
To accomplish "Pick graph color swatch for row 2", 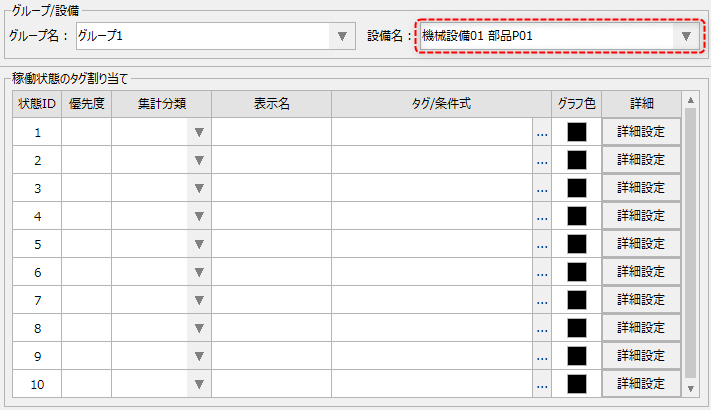I will point(576,160).
